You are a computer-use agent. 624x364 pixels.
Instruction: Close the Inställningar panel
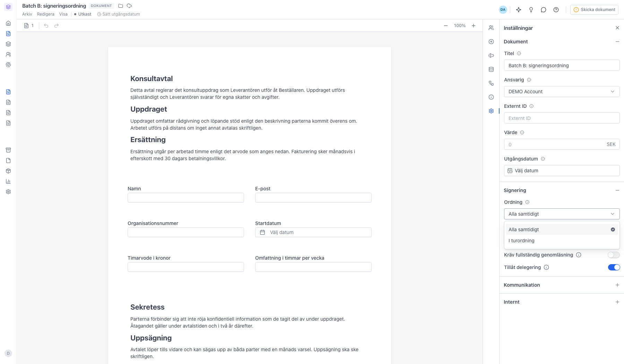(x=617, y=28)
